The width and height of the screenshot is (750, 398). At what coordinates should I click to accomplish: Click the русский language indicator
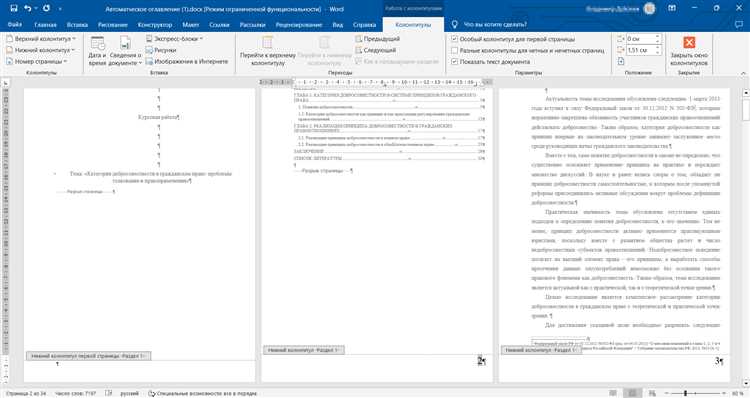(129, 393)
